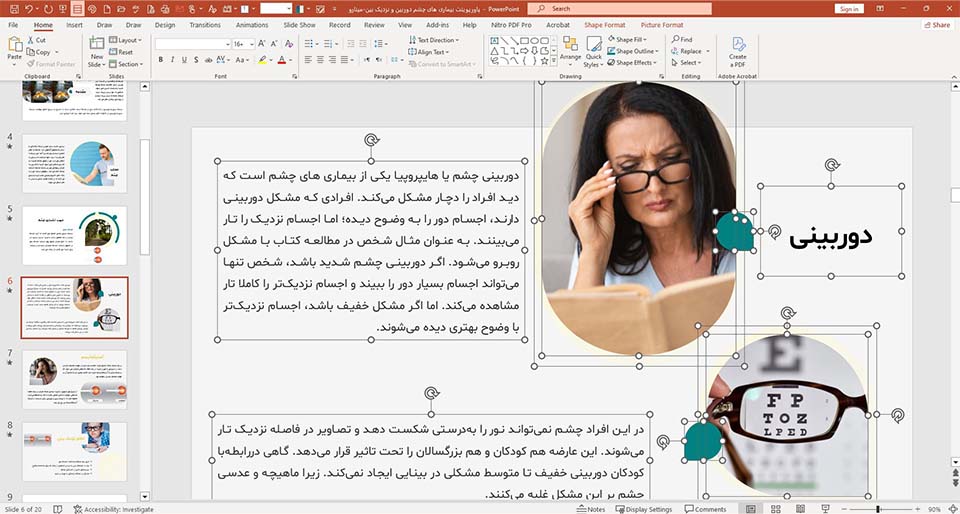Open the font size dropdown
This screenshot has height=514, width=960.
[252, 44]
